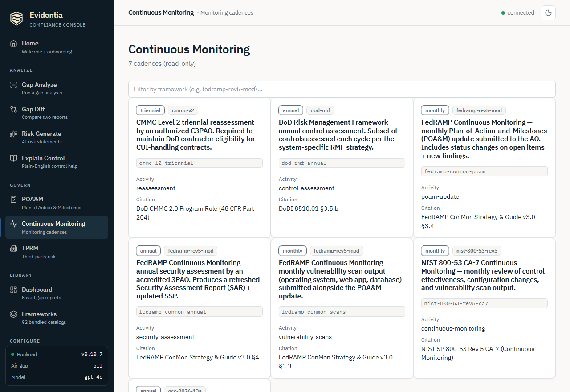Click the TPRM building icon
The height and width of the screenshot is (392, 570).
14,248
